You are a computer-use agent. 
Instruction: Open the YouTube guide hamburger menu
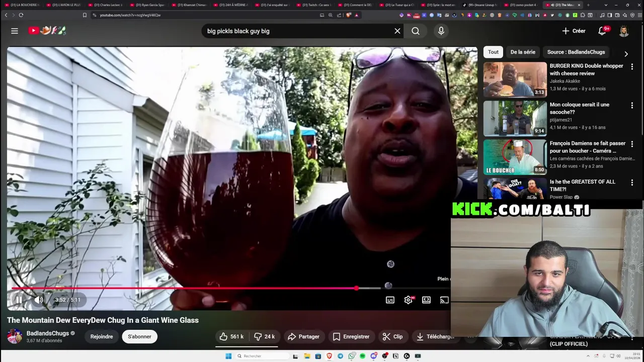pos(15,31)
